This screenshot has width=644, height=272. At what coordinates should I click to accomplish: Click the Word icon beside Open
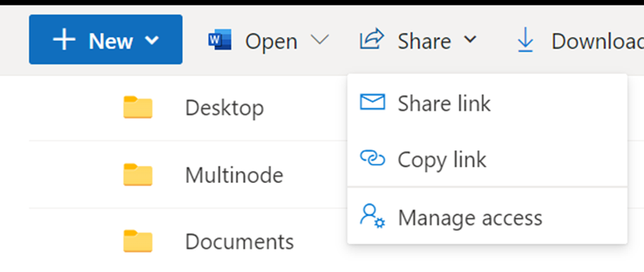coord(220,39)
